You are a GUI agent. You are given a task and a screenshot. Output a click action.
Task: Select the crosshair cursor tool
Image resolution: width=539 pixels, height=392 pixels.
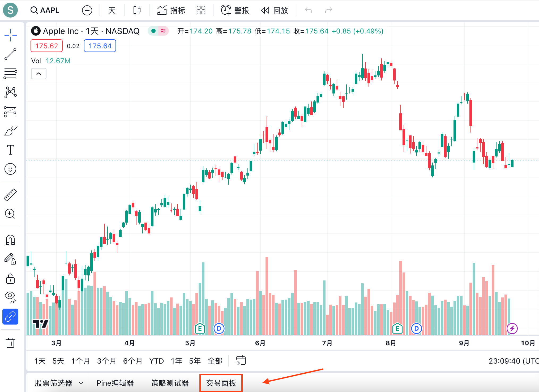click(10, 35)
